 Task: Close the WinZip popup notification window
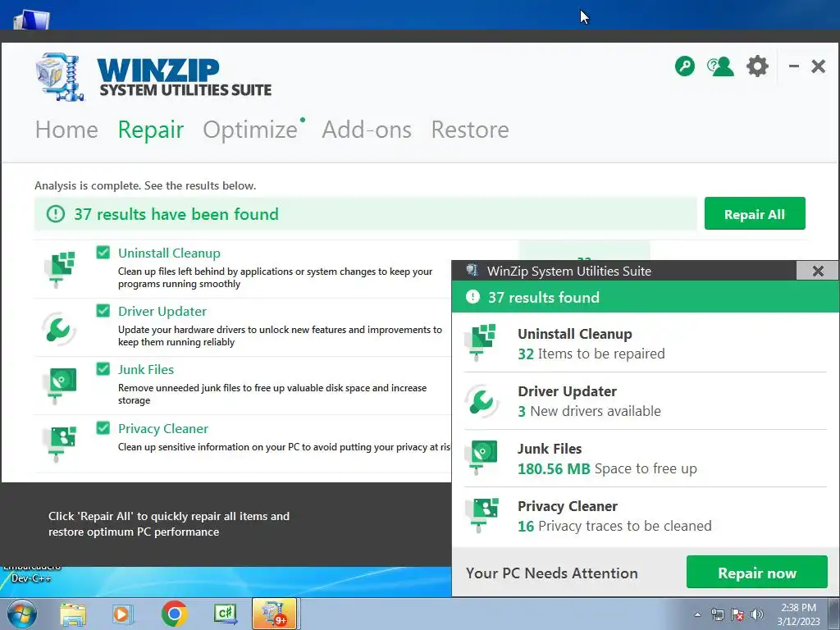point(818,271)
